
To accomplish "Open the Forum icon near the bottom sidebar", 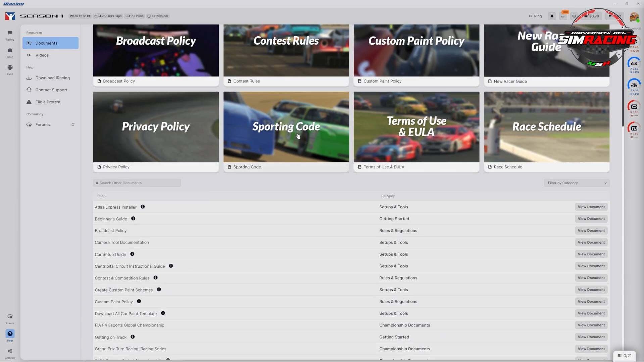I will (x=10, y=318).
